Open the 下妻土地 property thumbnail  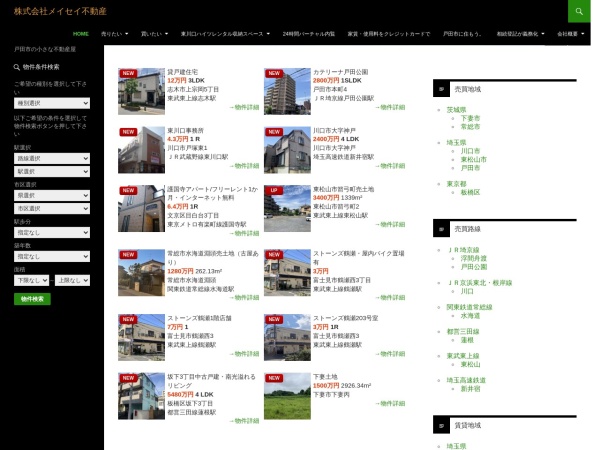287,396
